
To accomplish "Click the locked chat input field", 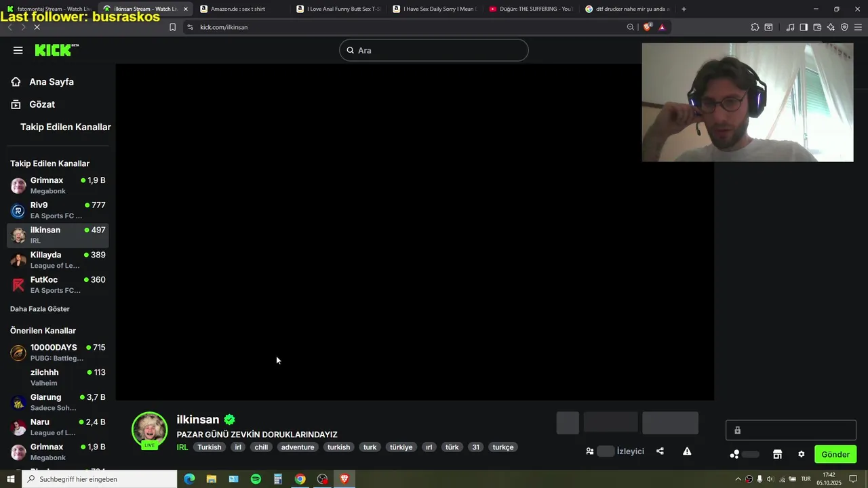I will [x=791, y=430].
